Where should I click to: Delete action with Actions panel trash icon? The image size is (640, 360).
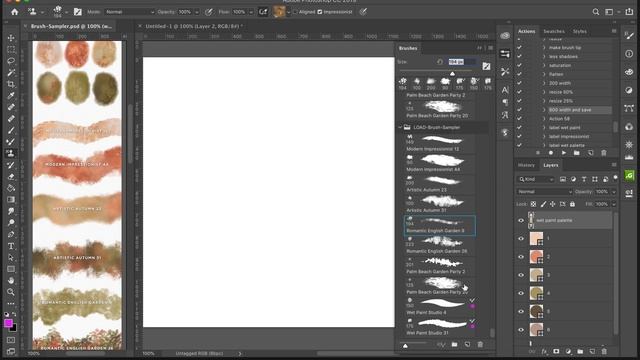(x=604, y=153)
